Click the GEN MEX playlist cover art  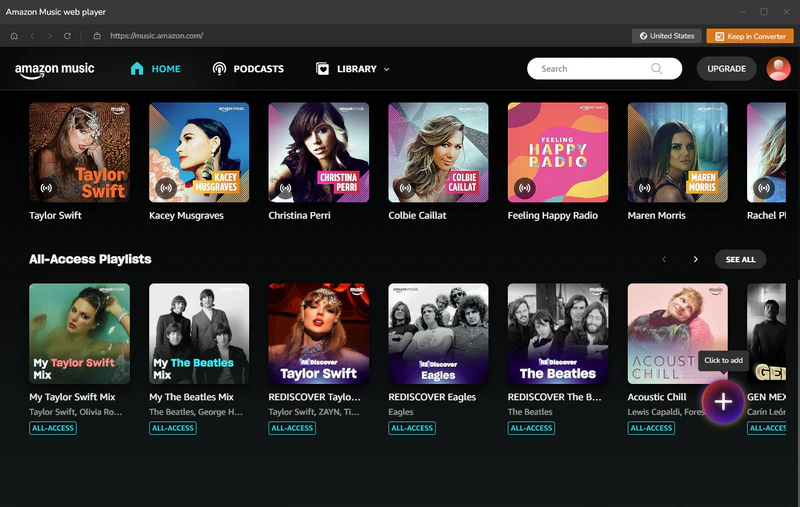(x=766, y=334)
